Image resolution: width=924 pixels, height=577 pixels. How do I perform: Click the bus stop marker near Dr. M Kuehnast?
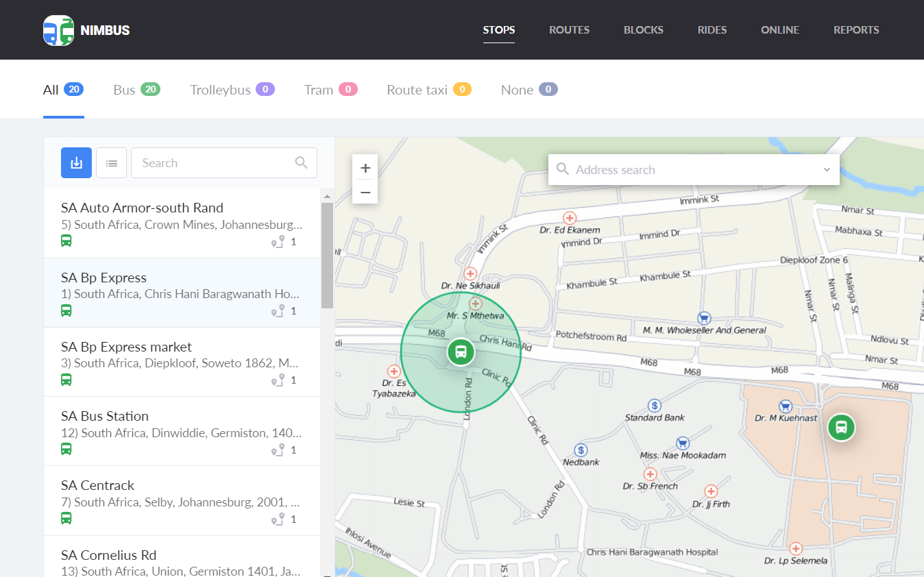(841, 427)
